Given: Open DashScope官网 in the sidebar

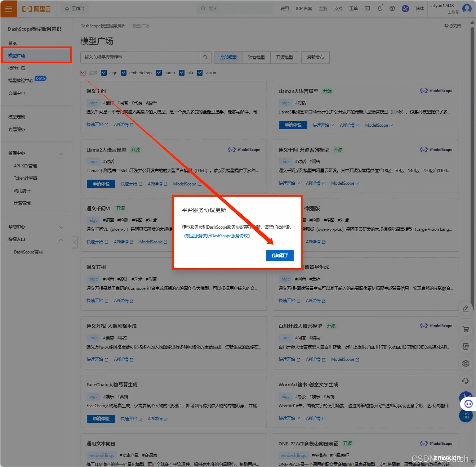Looking at the screenshot, I should [28, 252].
